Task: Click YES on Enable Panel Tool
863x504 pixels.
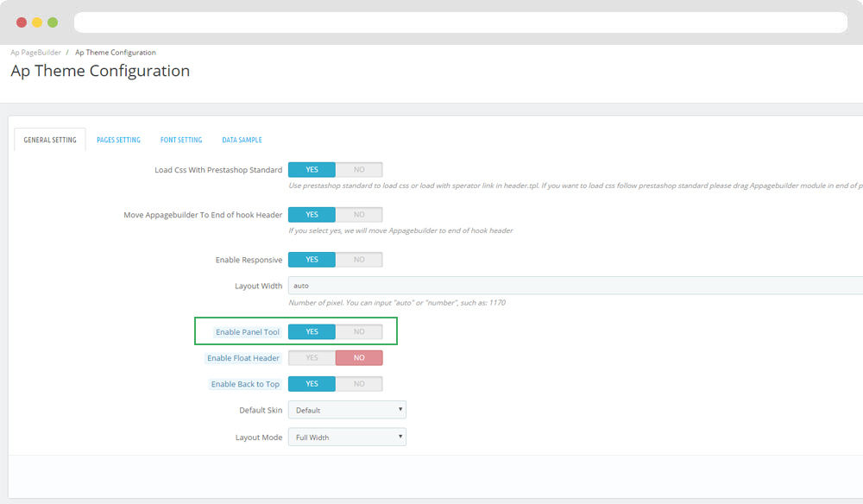Action: pos(312,332)
